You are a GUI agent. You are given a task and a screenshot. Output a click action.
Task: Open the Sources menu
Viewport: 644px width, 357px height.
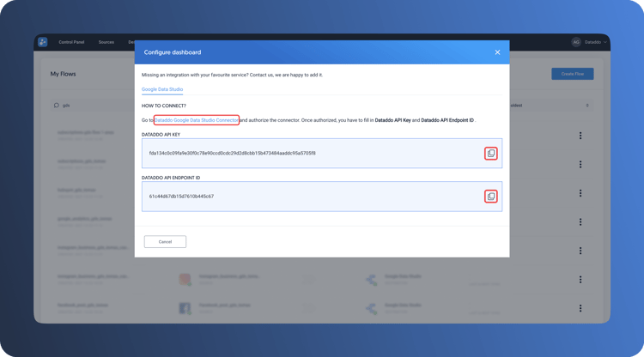106,42
